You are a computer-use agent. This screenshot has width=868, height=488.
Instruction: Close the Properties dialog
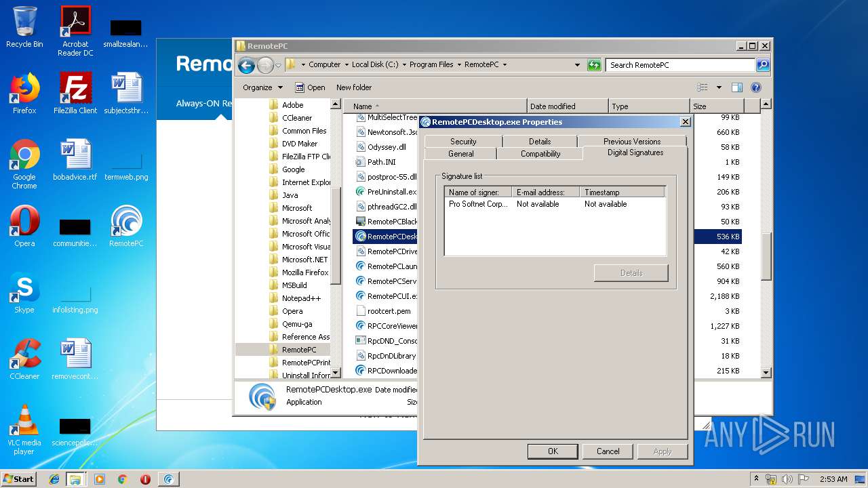[x=685, y=122]
